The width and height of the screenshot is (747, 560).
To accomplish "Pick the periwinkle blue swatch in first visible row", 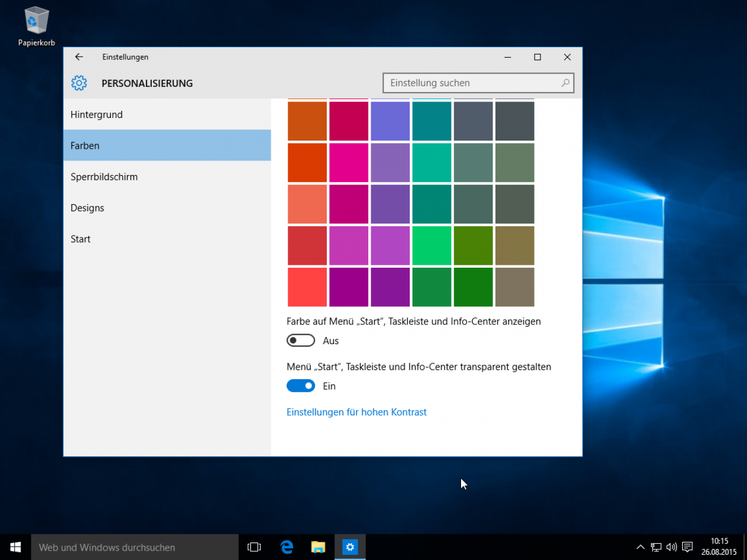I will click(x=390, y=121).
